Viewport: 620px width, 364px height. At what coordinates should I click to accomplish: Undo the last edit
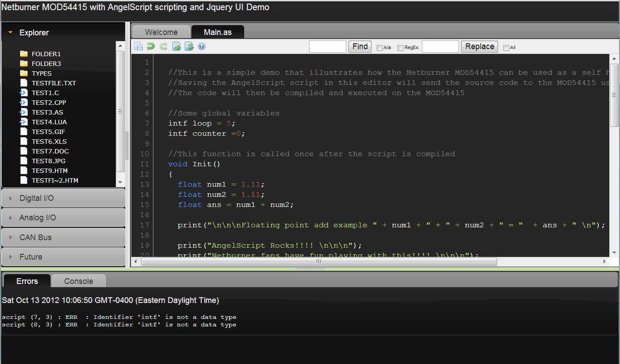pos(150,46)
